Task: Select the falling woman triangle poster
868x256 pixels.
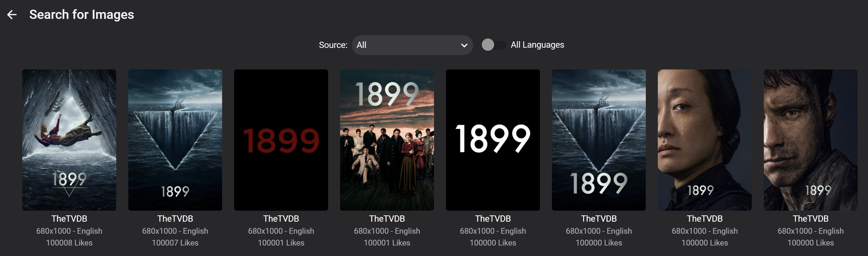Action: 69,140
